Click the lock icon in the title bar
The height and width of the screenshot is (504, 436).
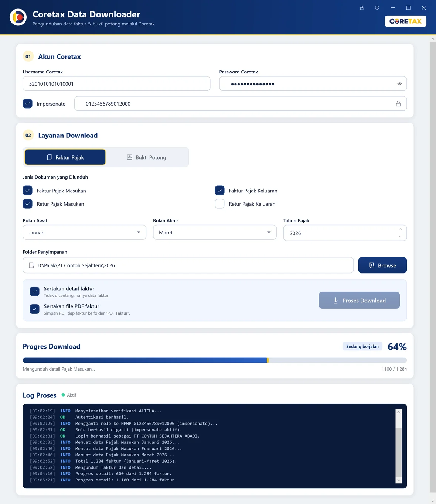(x=362, y=8)
